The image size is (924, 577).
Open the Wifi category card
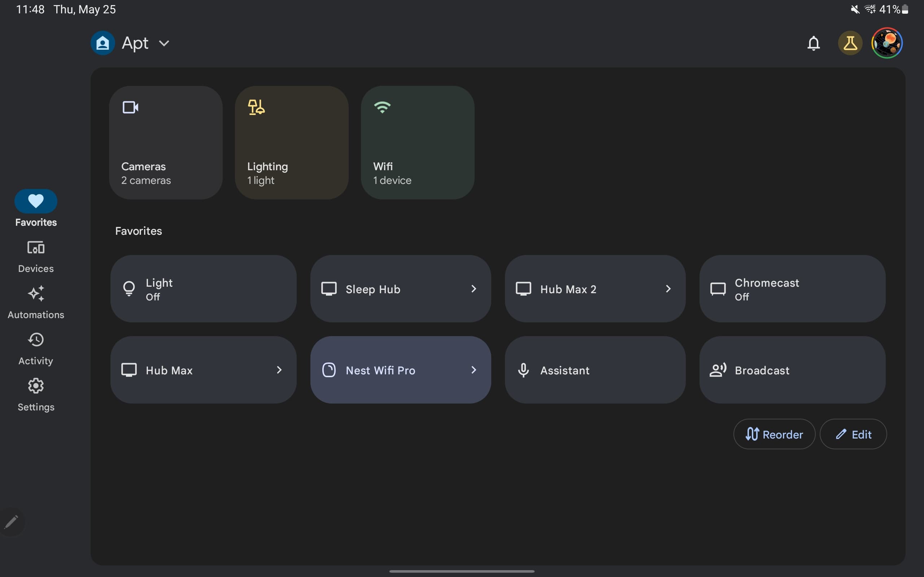click(417, 142)
